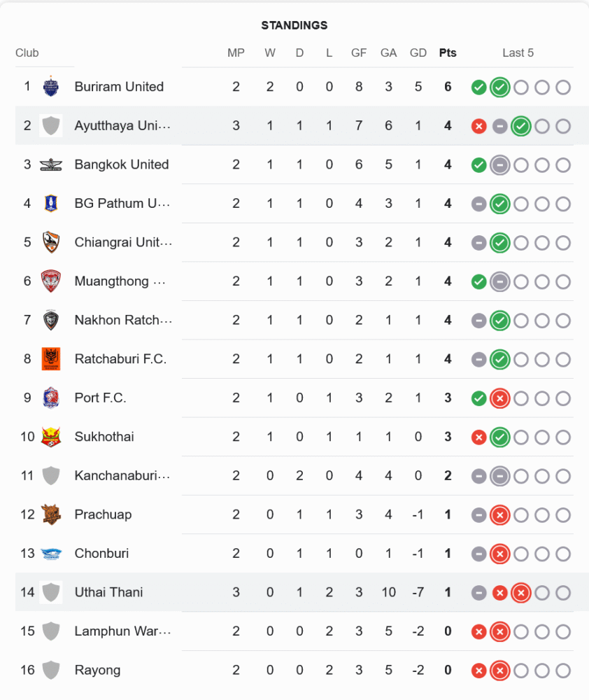Click the GD column header

(x=418, y=52)
